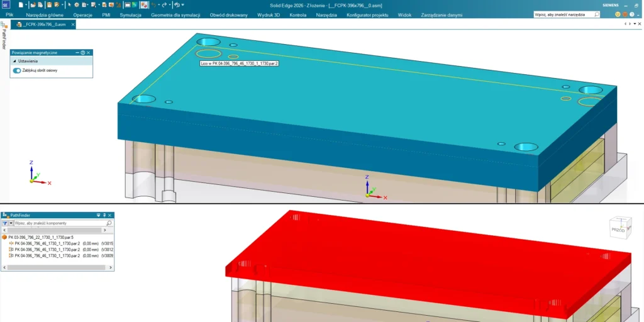
Task: Toggle the Zablokuj obrót osiowy switch
Action: (17, 70)
